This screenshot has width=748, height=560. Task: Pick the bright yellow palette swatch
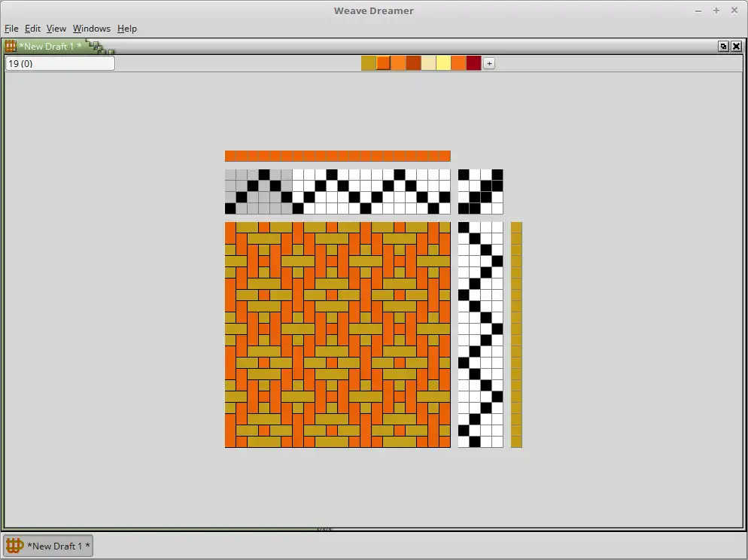coord(444,63)
